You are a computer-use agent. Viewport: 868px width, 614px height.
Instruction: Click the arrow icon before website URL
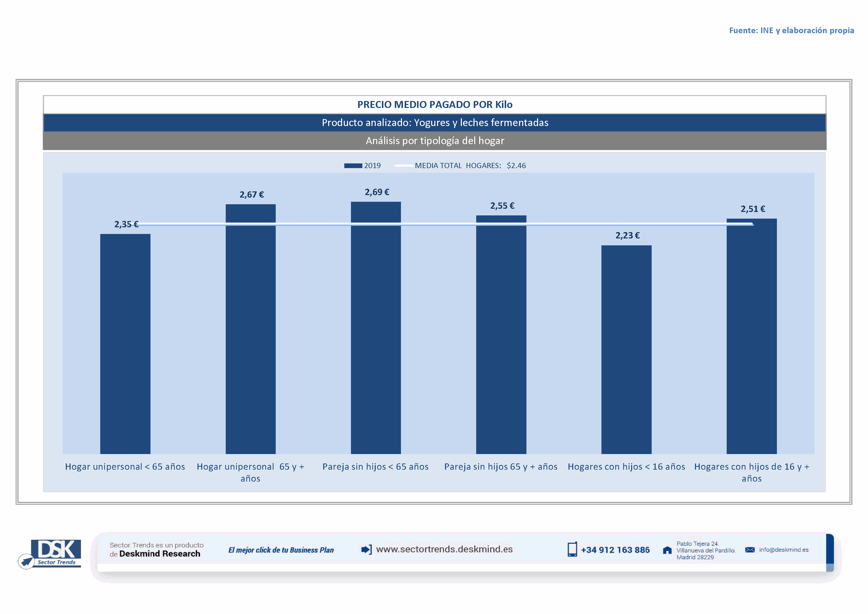click(x=366, y=549)
